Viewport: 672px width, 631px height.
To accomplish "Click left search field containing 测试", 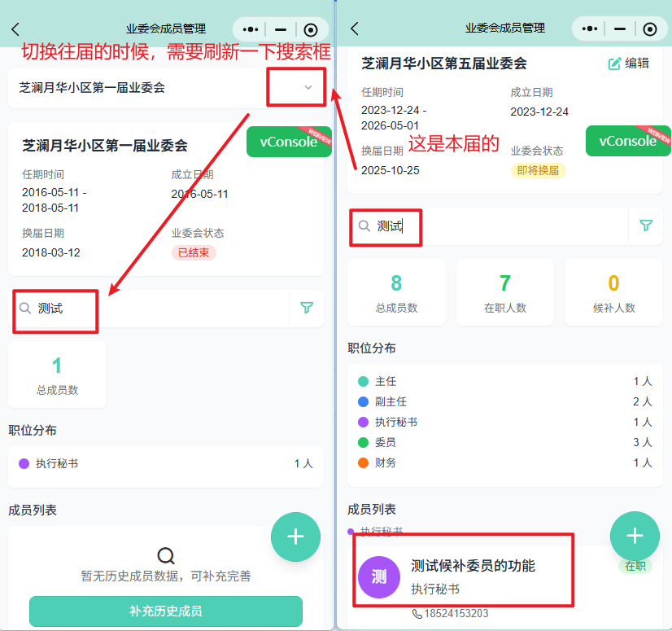I will (x=155, y=309).
